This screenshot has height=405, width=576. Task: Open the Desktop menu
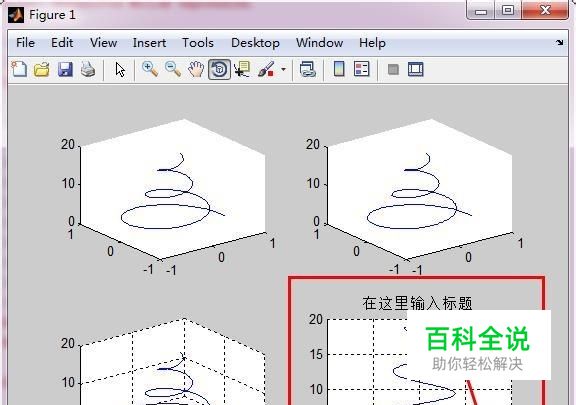click(255, 43)
